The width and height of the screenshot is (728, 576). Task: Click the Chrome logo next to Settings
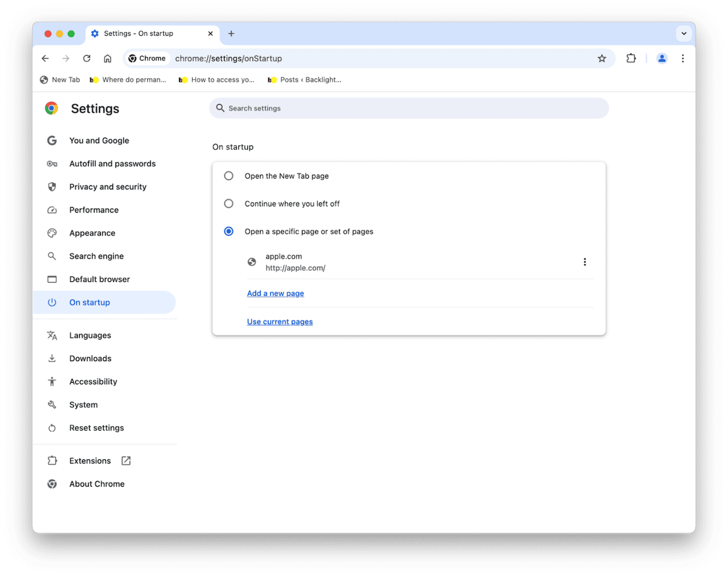pos(51,108)
